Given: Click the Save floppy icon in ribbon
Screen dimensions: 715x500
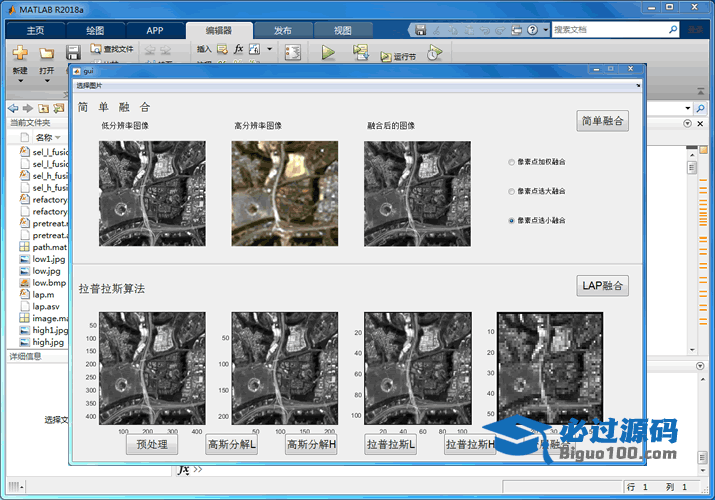Looking at the screenshot, I should point(73,52).
